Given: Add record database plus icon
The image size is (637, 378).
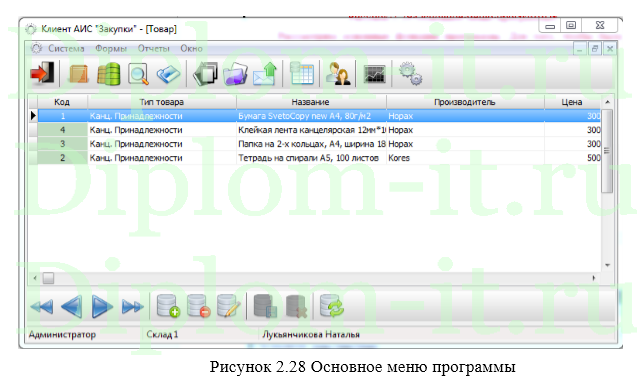Looking at the screenshot, I should point(168,306).
